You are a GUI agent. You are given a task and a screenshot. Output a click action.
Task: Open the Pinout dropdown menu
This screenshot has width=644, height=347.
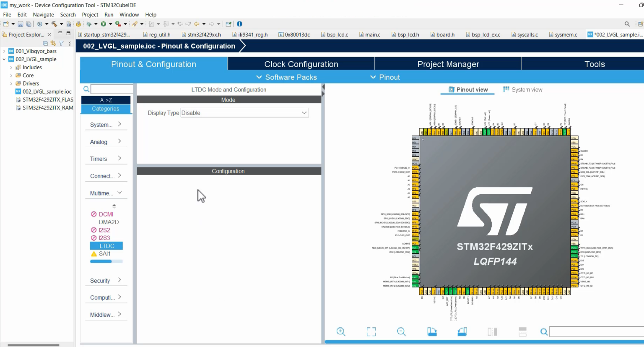pyautogui.click(x=385, y=77)
